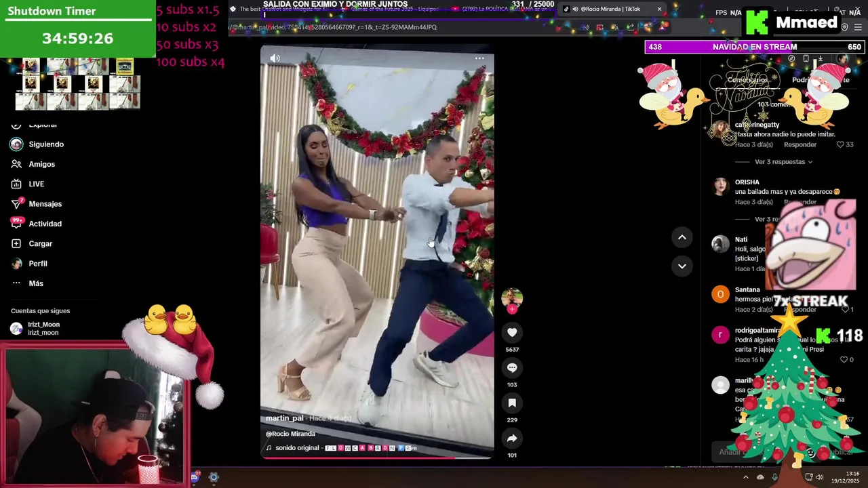The image size is (868, 488).
Task: Switch to the La POLÍTICA PERUANA tab
Action: tap(502, 9)
